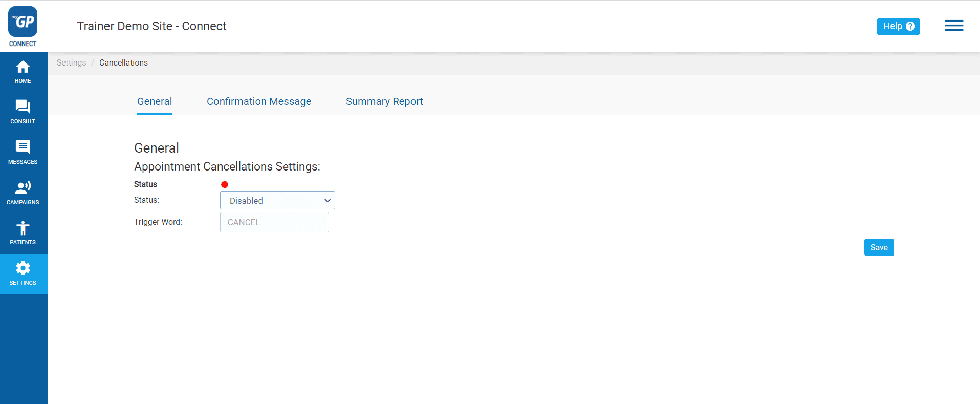Click the Trainer Demo Site title
The image size is (980, 404).
click(x=151, y=26)
